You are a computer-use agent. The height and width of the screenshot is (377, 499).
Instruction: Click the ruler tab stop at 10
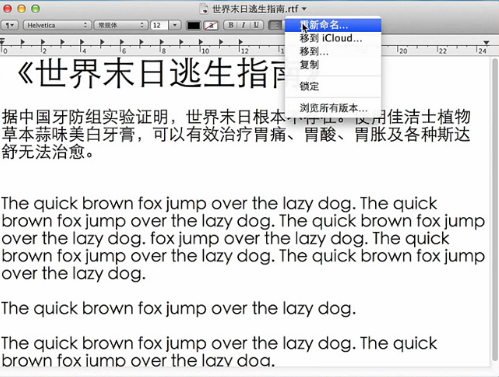(x=201, y=42)
